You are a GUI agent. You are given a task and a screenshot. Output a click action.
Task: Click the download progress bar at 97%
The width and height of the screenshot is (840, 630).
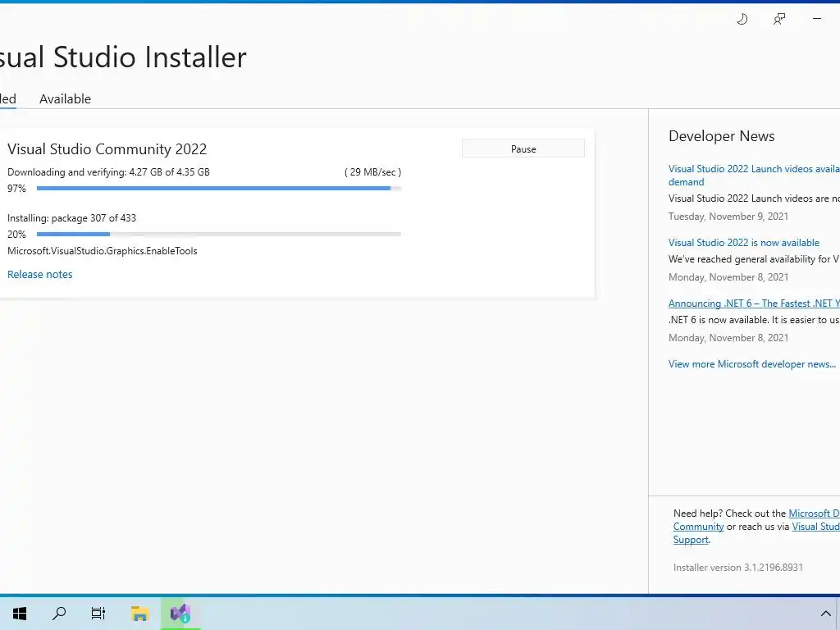[x=218, y=189]
